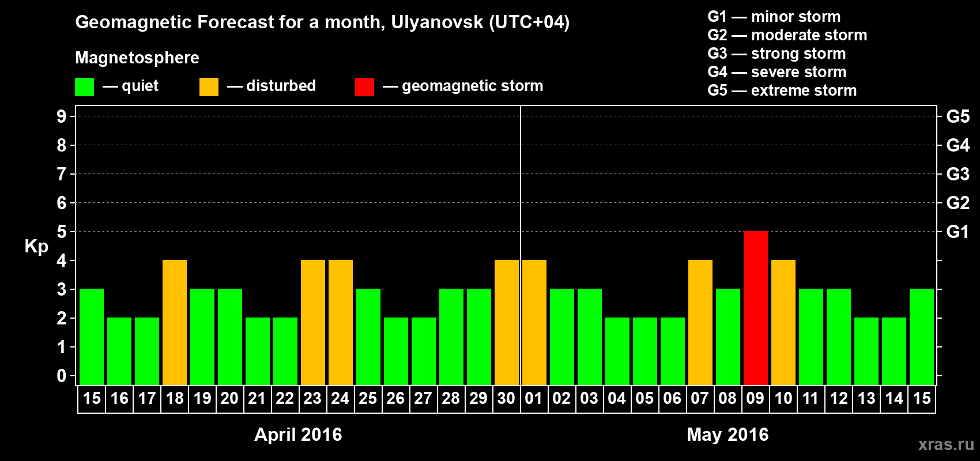Click date label 02 on the axis
The image size is (980, 461).
pos(561,399)
